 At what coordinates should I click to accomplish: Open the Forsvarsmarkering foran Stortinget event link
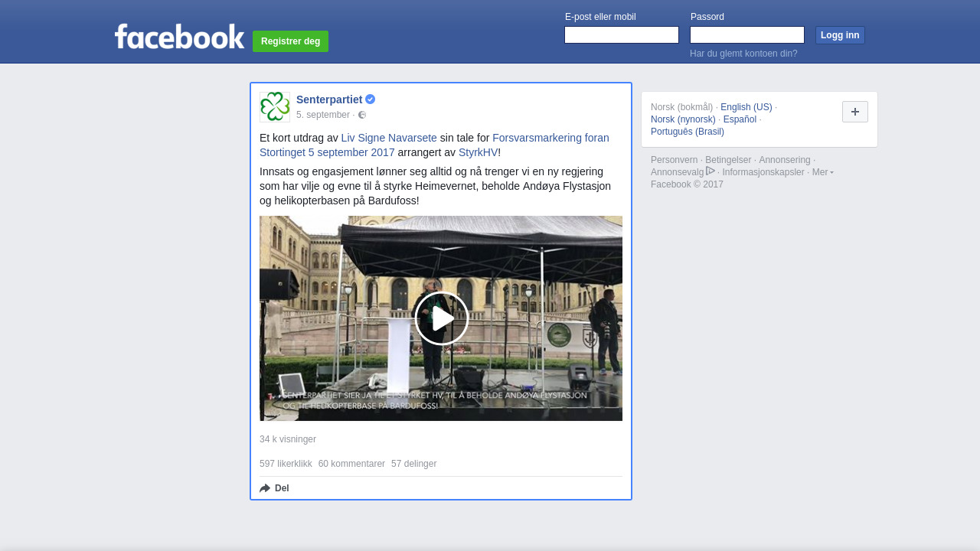(434, 145)
